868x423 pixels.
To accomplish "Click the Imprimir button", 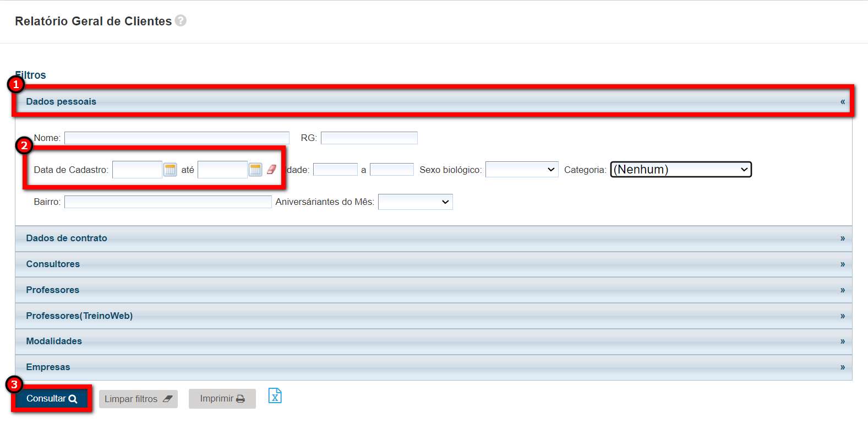I will (222, 399).
